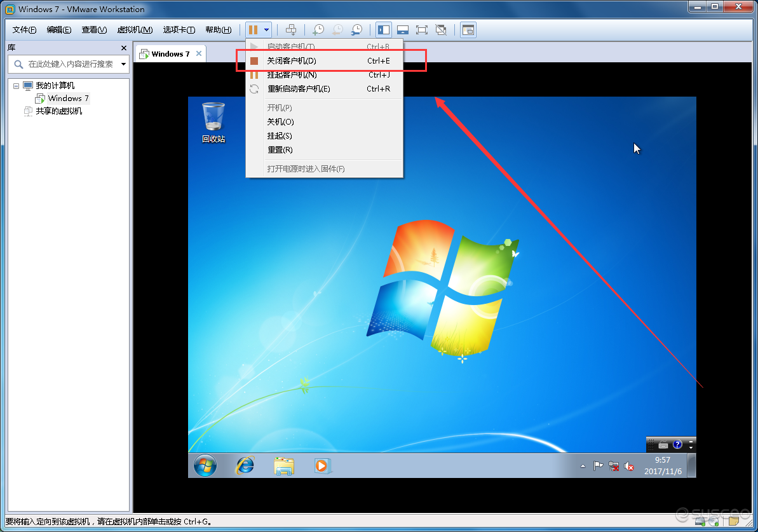The height and width of the screenshot is (532, 758).
Task: Open the snapshot manager wrench-clock icon
Action: pyautogui.click(x=357, y=30)
